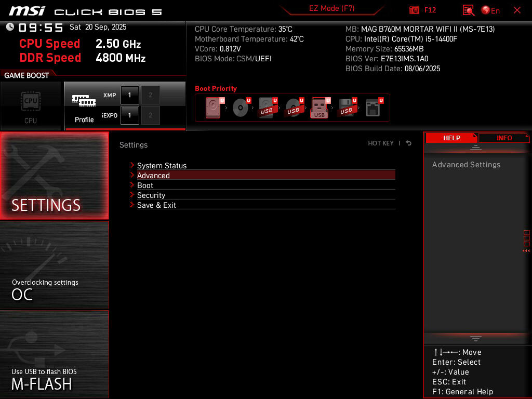
Task: Select the USB CD-ROM boot device icon
Action: 294,108
